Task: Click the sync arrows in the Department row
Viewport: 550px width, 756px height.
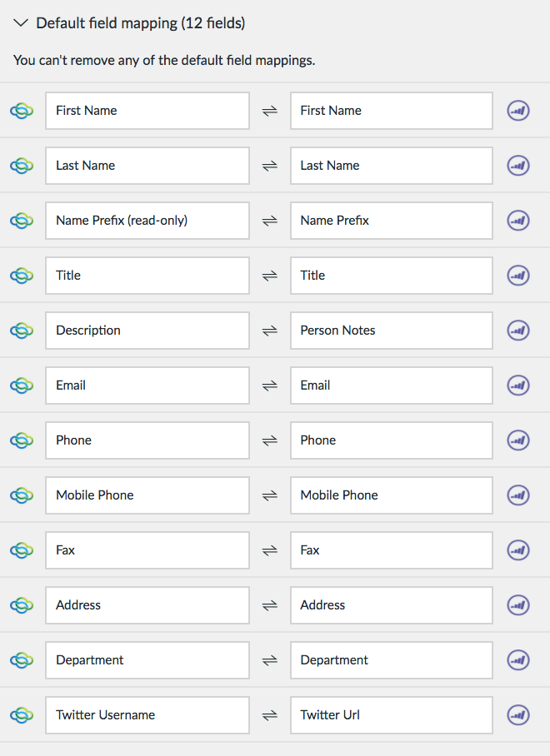Action: 270,660
